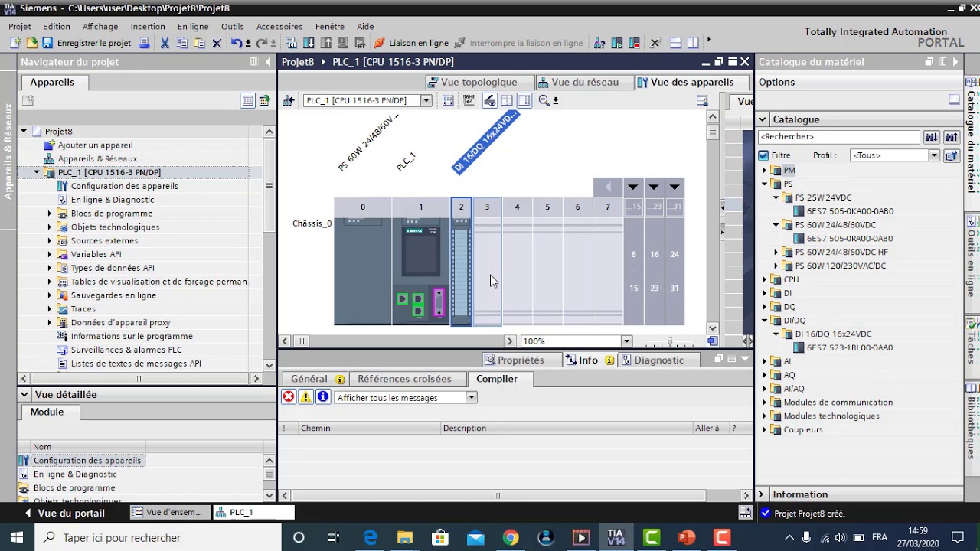Click Vue d'ensemble taskbar button

(x=169, y=513)
